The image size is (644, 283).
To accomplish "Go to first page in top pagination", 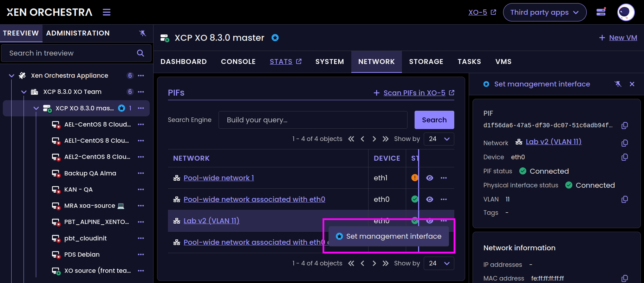I will [351, 139].
